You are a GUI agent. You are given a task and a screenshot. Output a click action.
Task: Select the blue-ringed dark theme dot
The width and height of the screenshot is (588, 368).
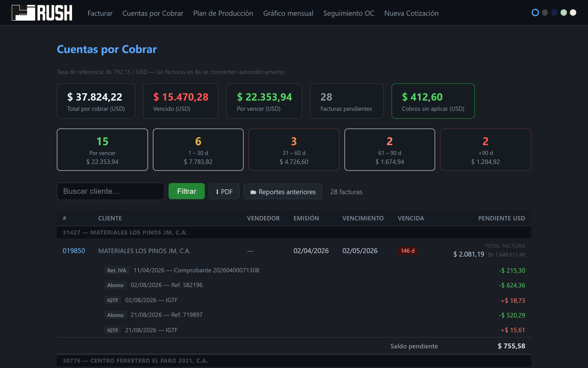pos(535,13)
